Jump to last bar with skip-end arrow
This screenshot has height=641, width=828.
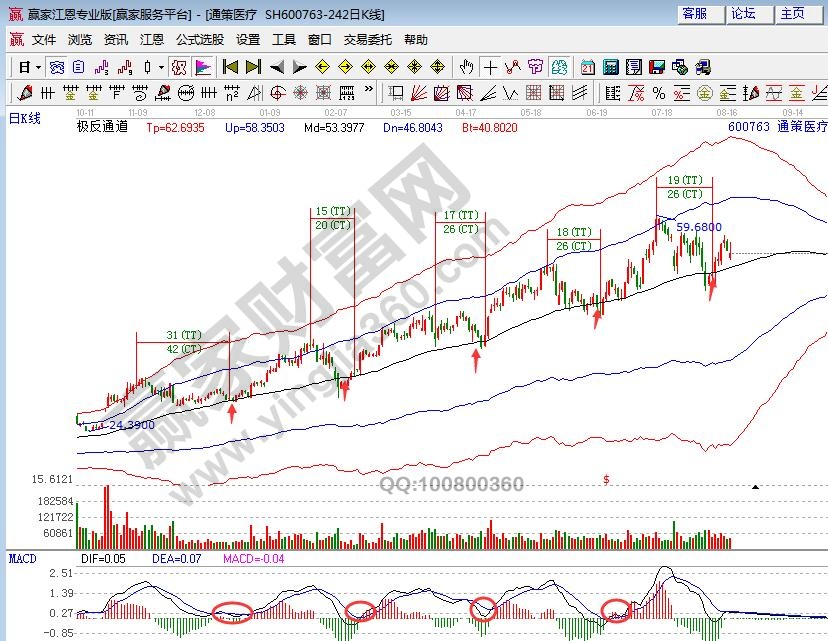tap(253, 67)
